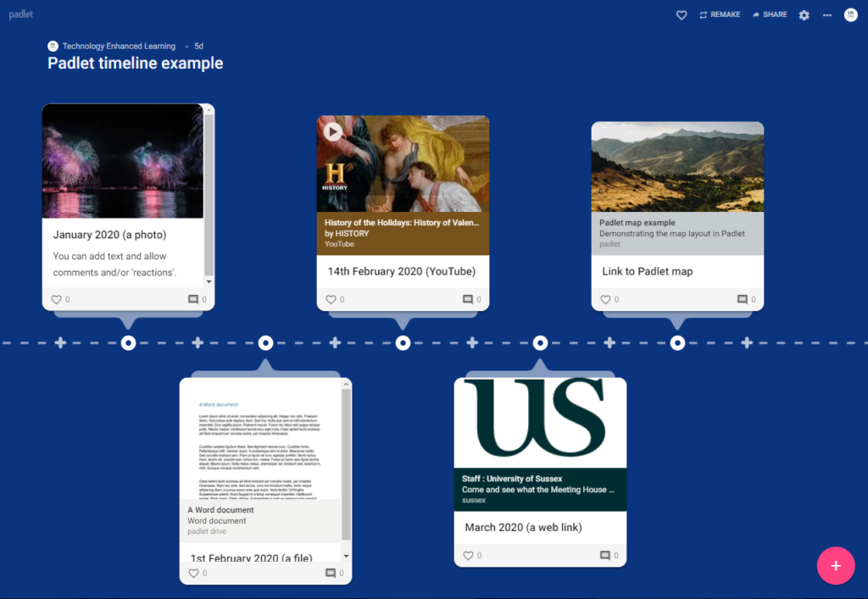The width and height of the screenshot is (868, 599).
Task: Open Staff : University of Sussex link
Action: pos(540,490)
